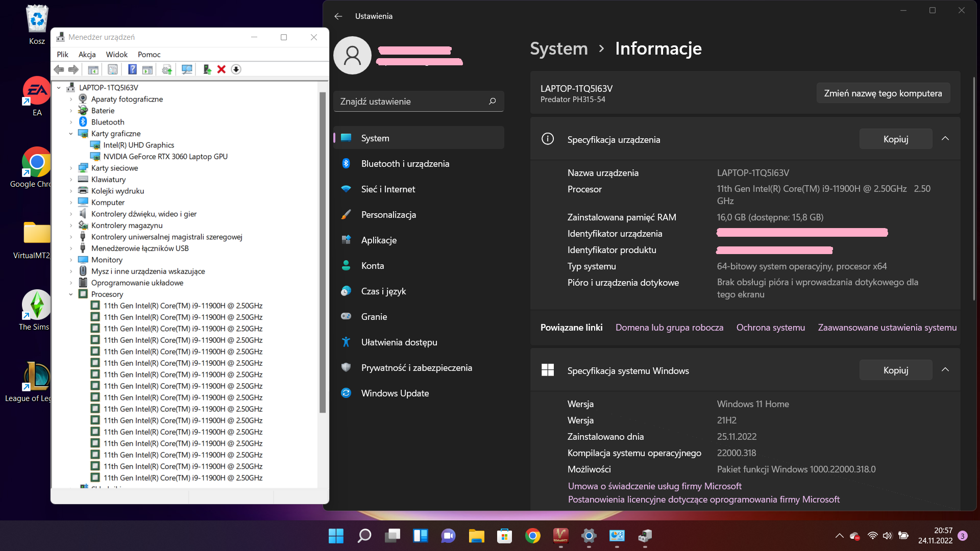
Task: Click the Device Manager vertical scrollbar
Action: pos(322,252)
